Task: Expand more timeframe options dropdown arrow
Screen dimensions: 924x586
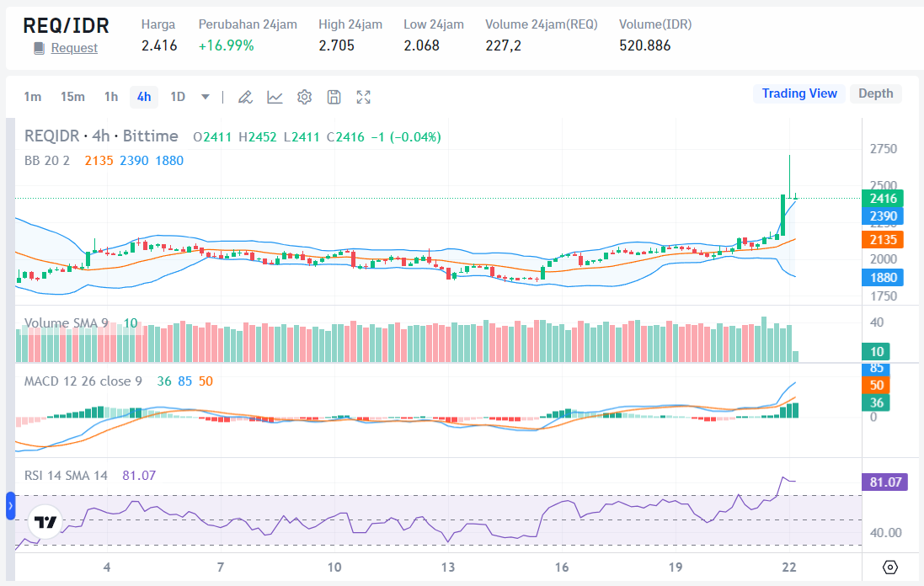Action: [x=205, y=97]
